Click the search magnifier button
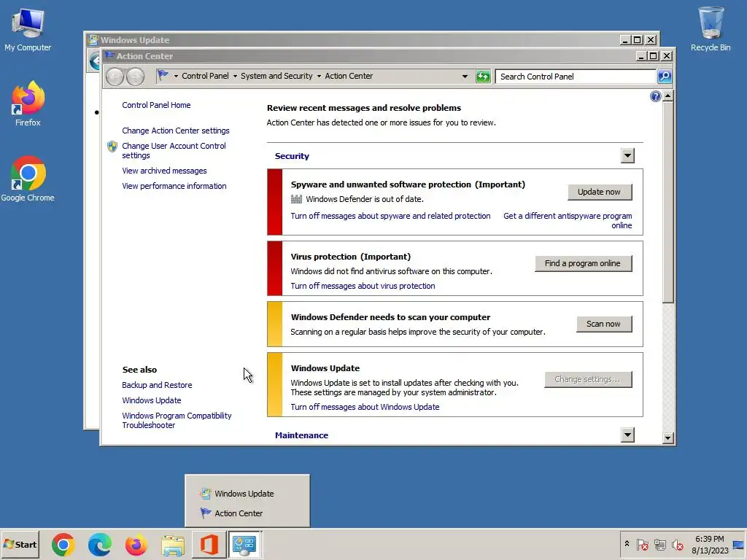Viewport: 747px width, 560px height. click(x=664, y=76)
